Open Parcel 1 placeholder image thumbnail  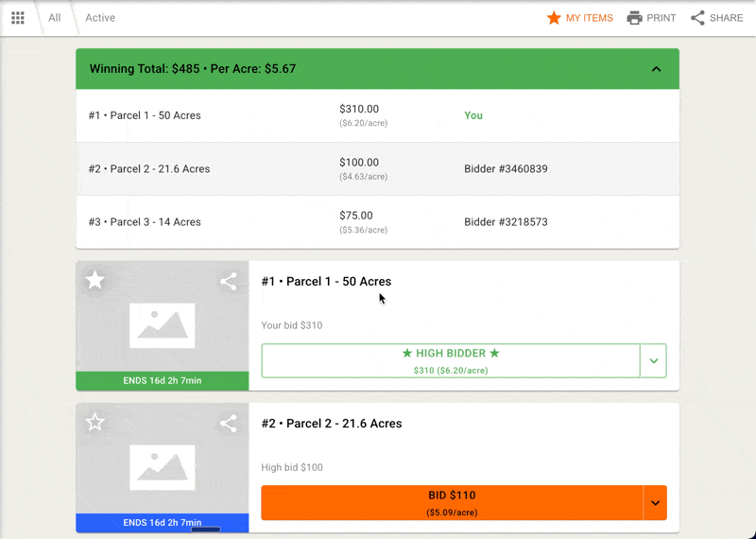point(162,325)
